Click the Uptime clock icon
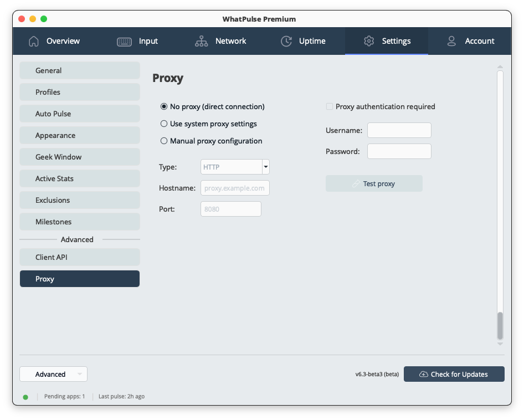Viewport: 524px width, 420px height. coord(286,41)
